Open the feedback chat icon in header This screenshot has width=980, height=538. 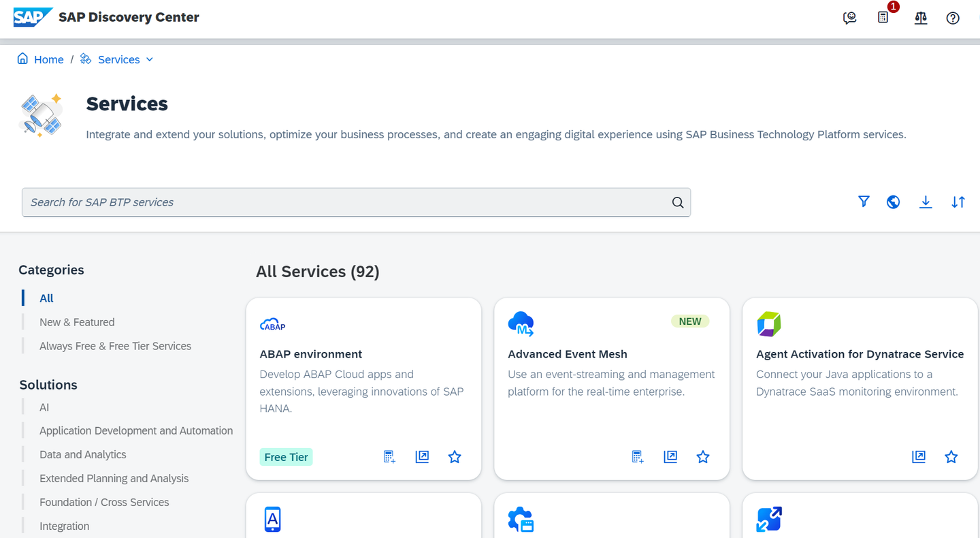(849, 18)
